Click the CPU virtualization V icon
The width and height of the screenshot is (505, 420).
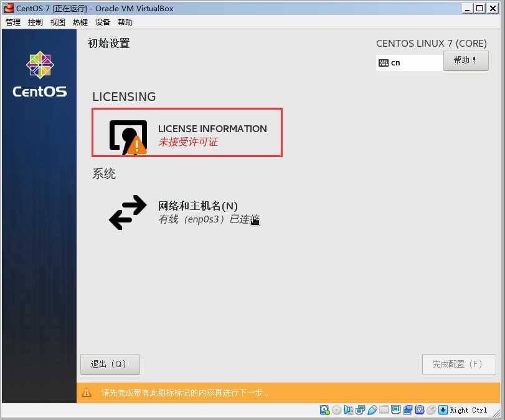coord(420,410)
